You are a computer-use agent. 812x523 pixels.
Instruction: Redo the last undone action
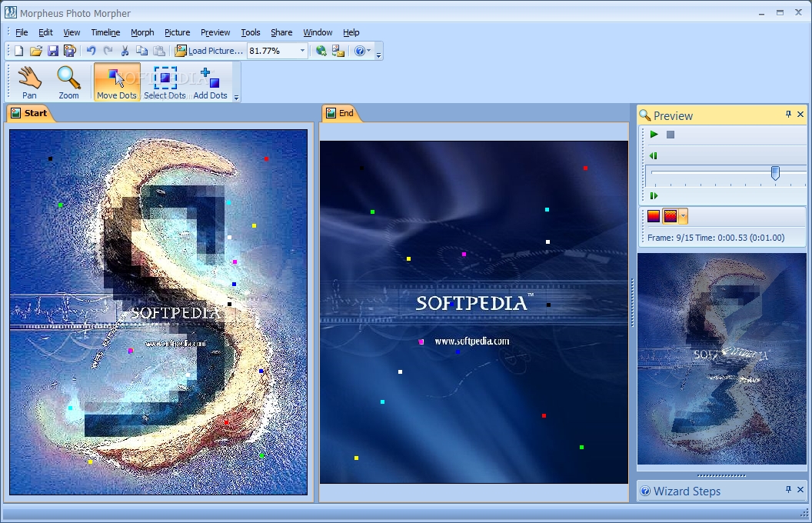pyautogui.click(x=108, y=51)
